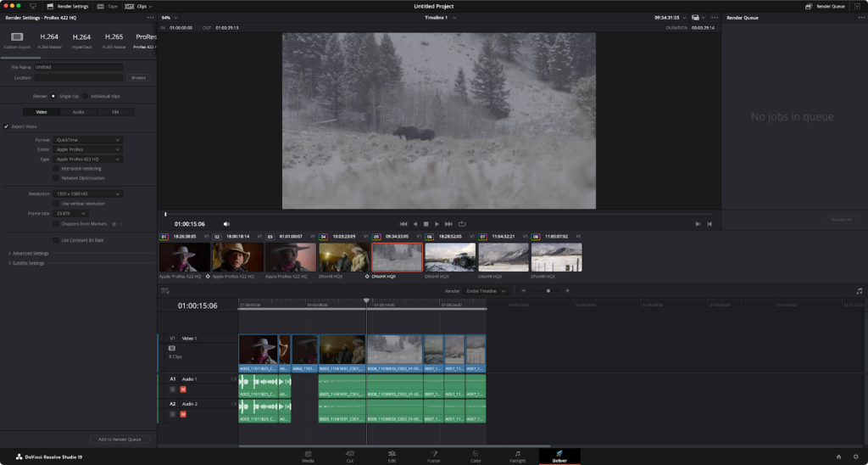868x465 pixels.
Task: Select the Custom Export preset icon
Action: 17,39
